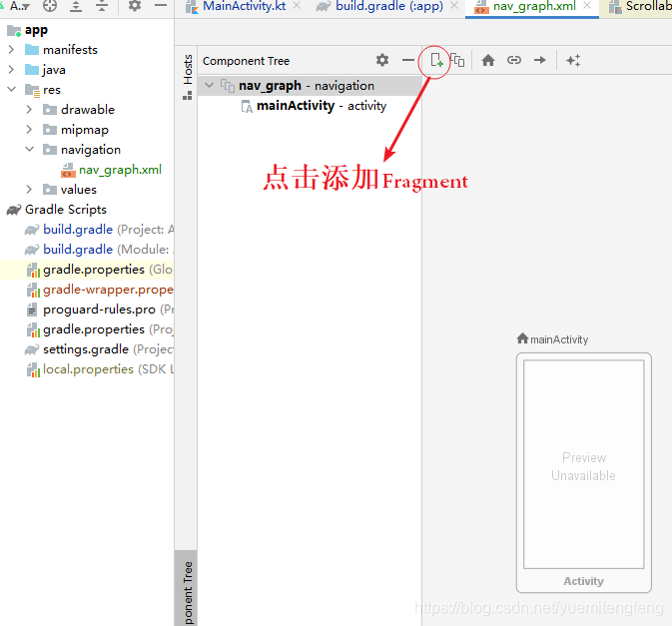Select the values folder label
Viewport: 672px width, 626px height.
tap(79, 190)
